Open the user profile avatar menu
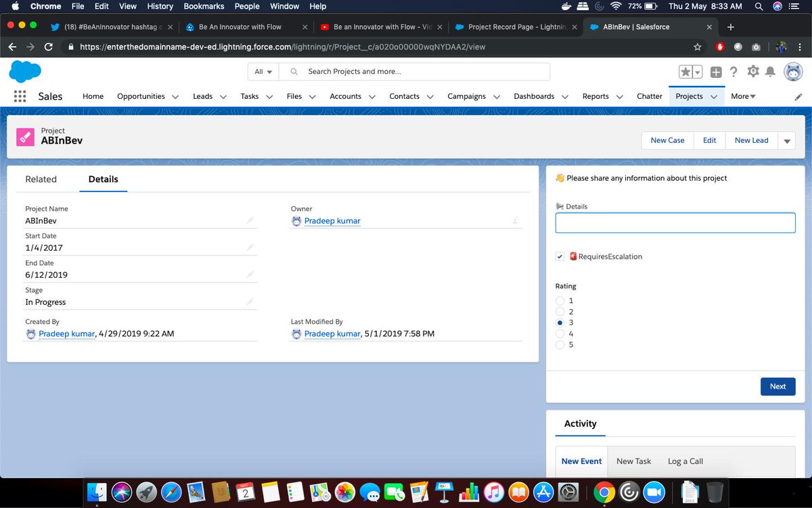Screen dimensions: 812x508 (793, 72)
